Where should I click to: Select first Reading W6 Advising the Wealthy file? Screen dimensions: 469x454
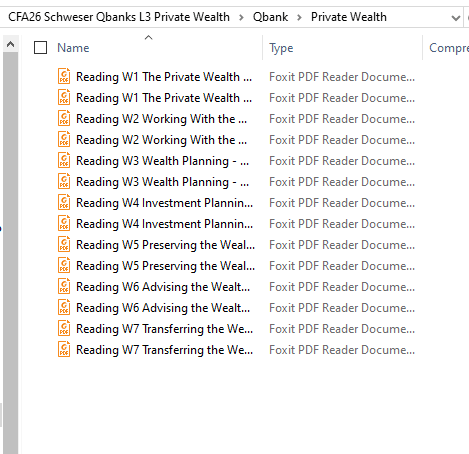[163, 287]
